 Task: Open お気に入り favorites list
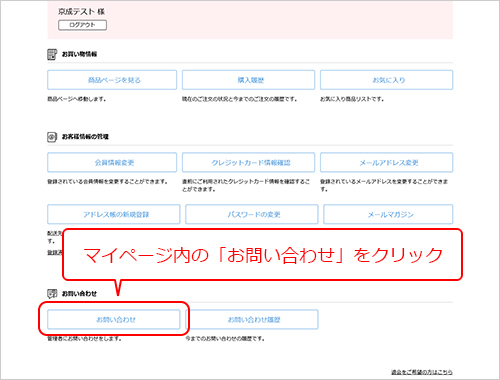[386, 80]
